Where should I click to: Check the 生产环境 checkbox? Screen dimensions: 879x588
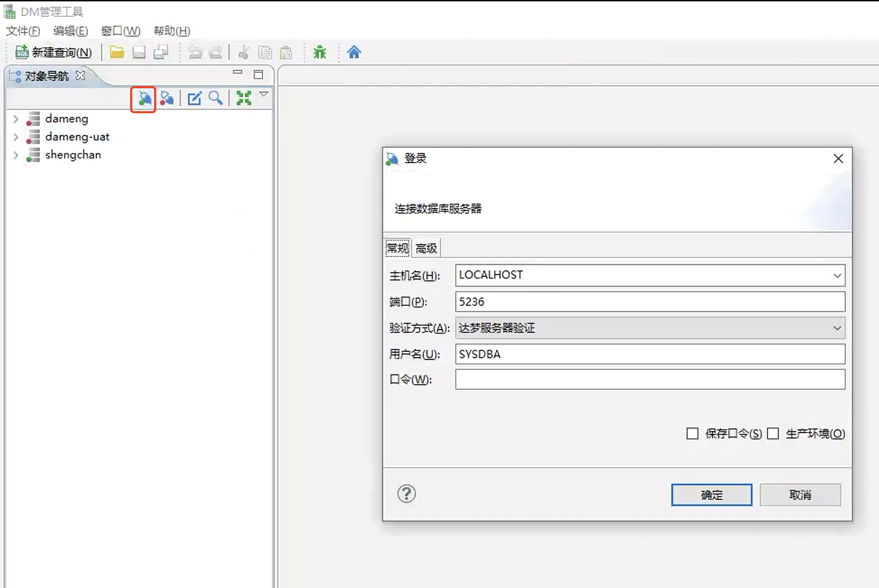[773, 433]
